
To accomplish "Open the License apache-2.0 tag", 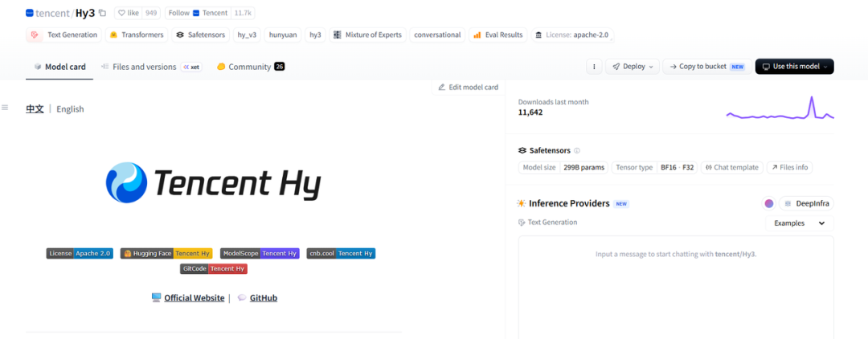I will coord(572,35).
